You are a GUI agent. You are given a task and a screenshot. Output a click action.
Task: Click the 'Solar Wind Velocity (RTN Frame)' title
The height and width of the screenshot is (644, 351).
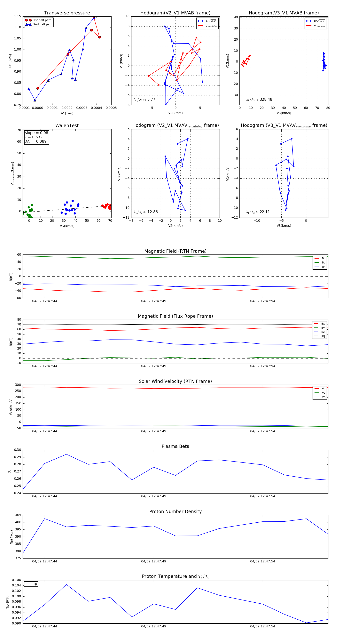[175, 381]
